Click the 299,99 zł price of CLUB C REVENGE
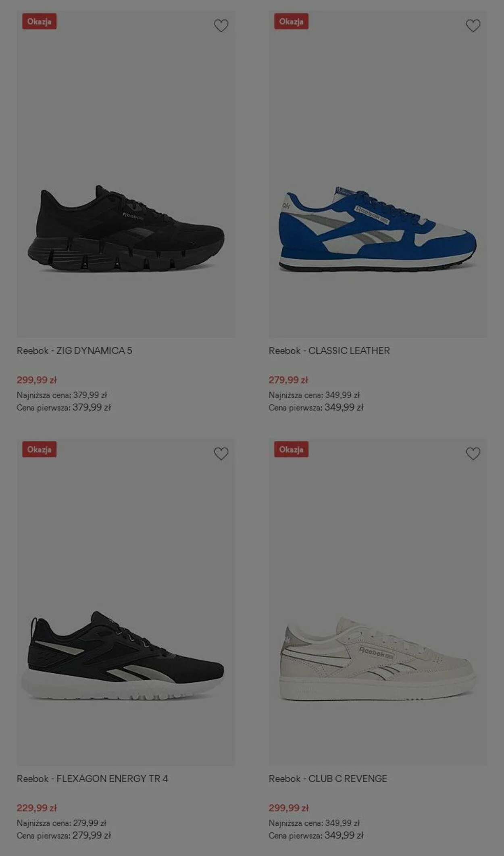 [x=289, y=808]
